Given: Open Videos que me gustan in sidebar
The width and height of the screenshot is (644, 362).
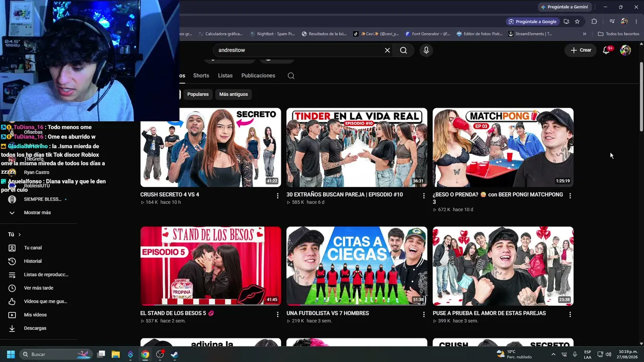Looking at the screenshot, I should click(38, 302).
